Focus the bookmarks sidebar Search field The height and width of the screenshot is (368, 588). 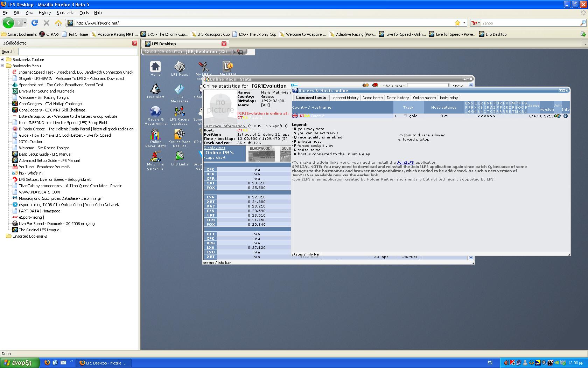coord(78,52)
